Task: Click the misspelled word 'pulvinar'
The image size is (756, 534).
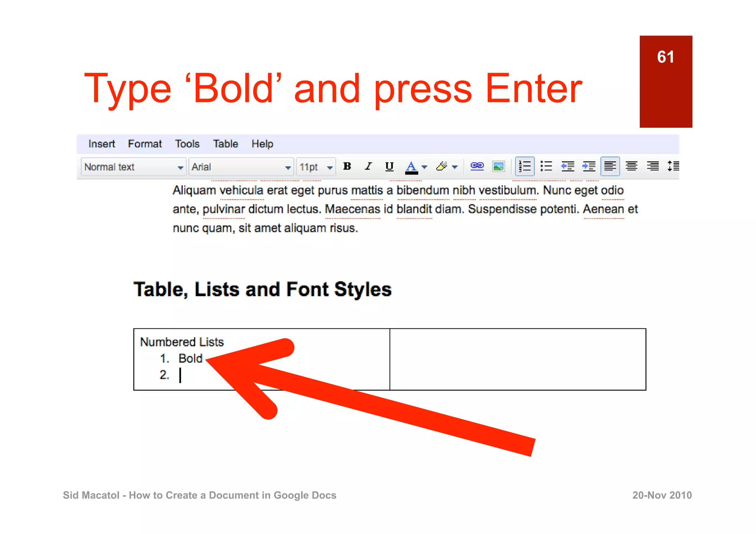Action: tap(224, 210)
